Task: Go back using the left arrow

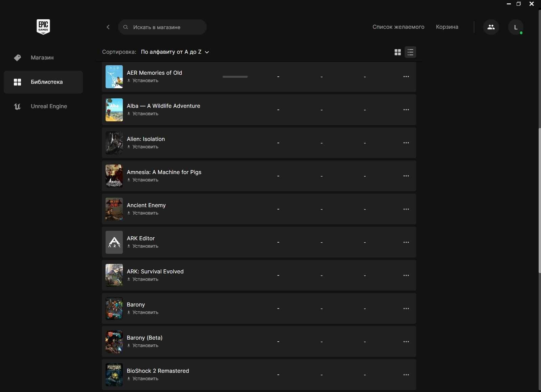Action: coord(108,27)
